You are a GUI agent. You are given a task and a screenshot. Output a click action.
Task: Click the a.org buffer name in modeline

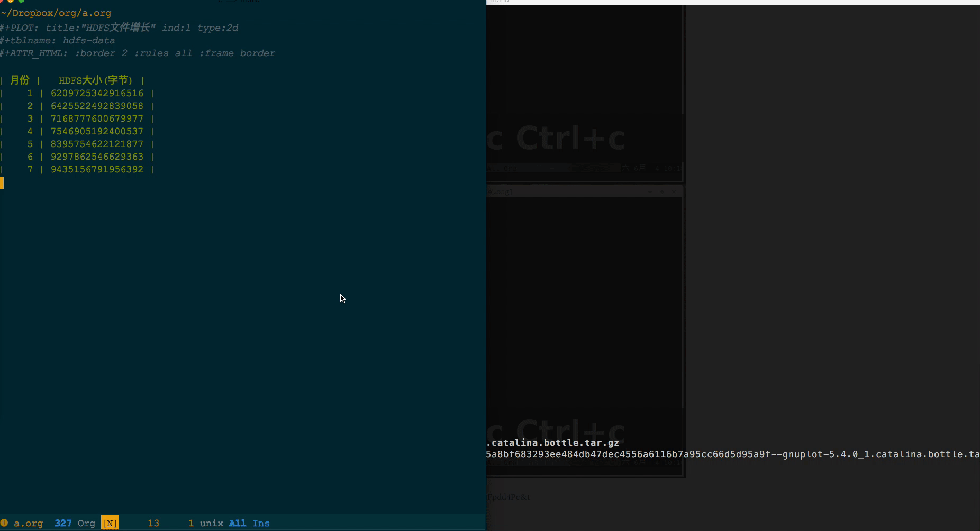[x=28, y=523]
